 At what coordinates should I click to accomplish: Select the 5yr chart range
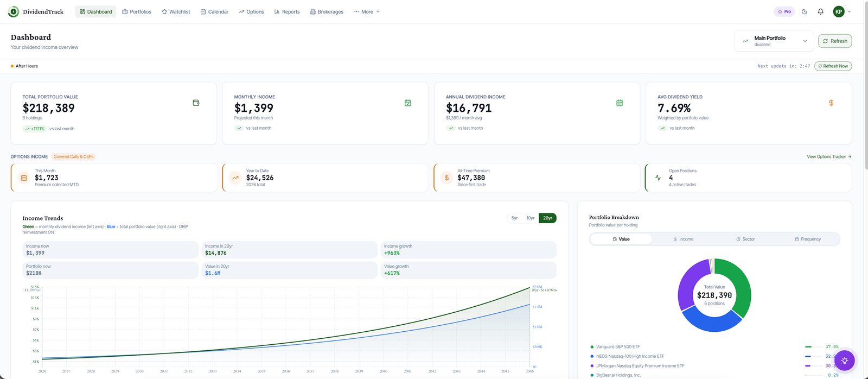(514, 218)
